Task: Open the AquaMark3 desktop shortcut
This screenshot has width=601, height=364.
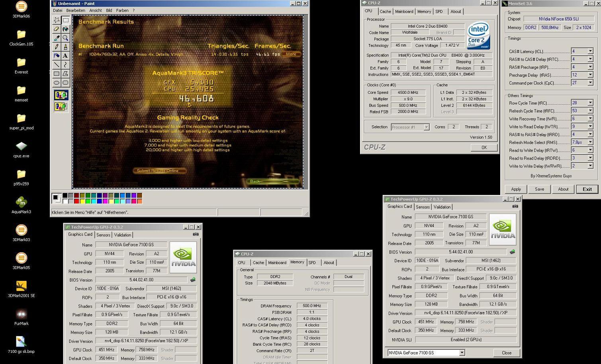Action: point(21,205)
